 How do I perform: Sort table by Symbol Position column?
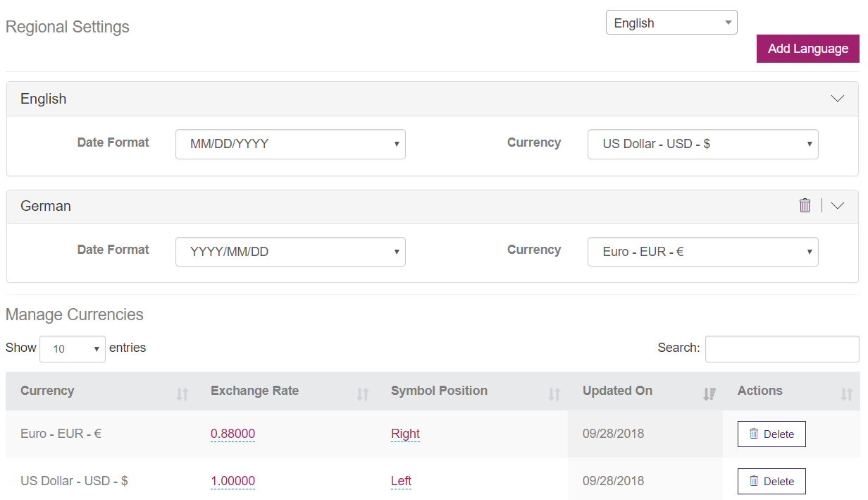coord(472,391)
